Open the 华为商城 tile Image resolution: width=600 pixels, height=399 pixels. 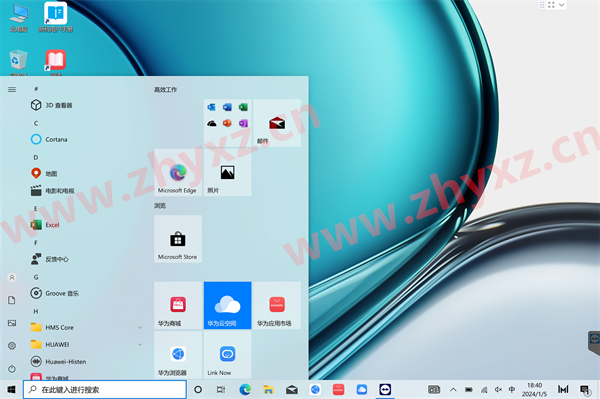[x=178, y=305]
